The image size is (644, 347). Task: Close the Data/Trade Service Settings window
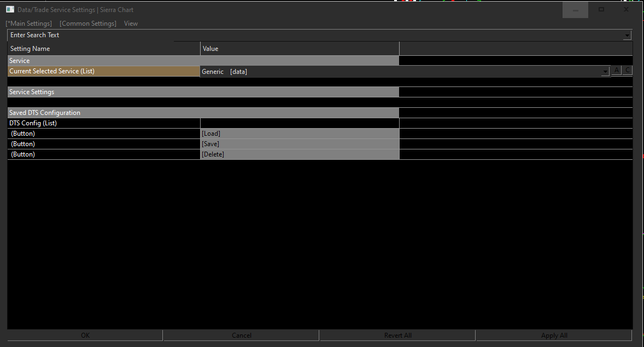627,10
